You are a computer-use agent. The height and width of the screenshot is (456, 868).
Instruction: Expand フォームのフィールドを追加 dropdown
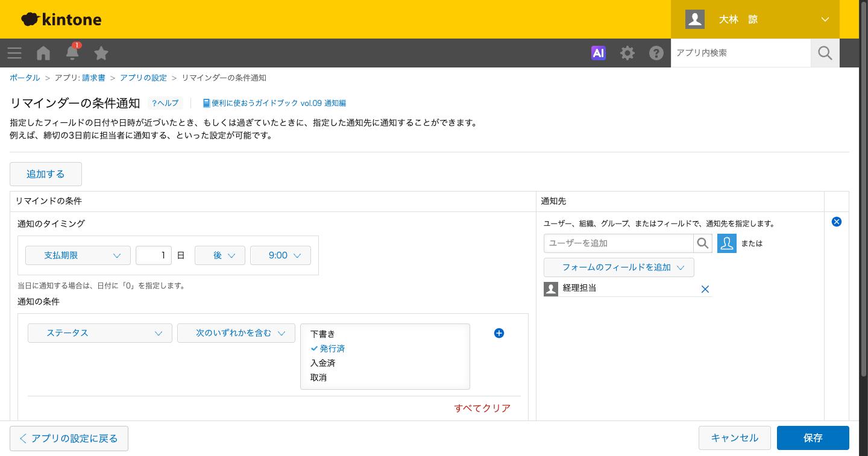click(x=619, y=267)
